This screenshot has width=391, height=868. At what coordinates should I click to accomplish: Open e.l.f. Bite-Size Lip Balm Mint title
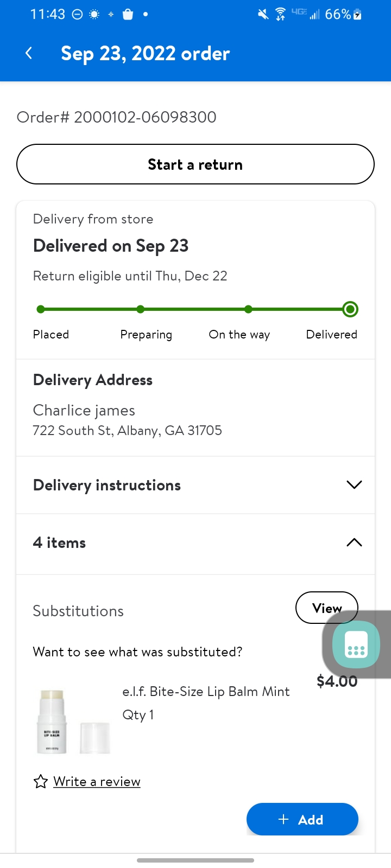[x=206, y=692]
